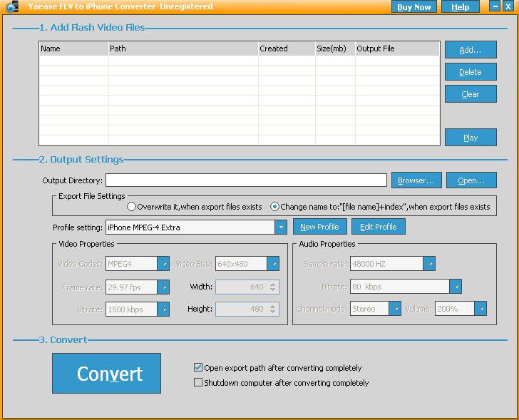The height and width of the screenshot is (420, 519).
Task: Click the Height spinner arrows
Action: [272, 309]
